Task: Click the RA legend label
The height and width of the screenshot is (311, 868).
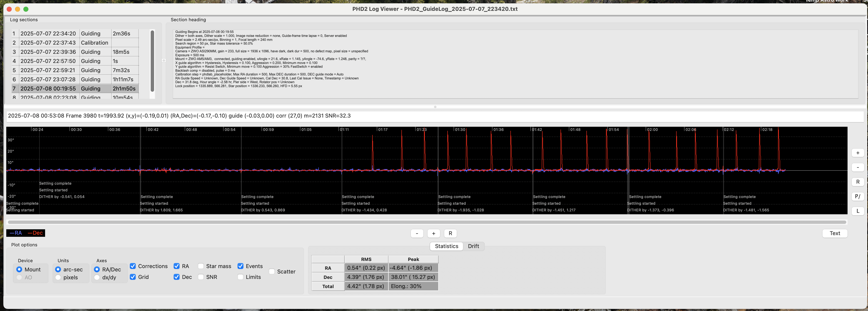Action: tap(15, 233)
